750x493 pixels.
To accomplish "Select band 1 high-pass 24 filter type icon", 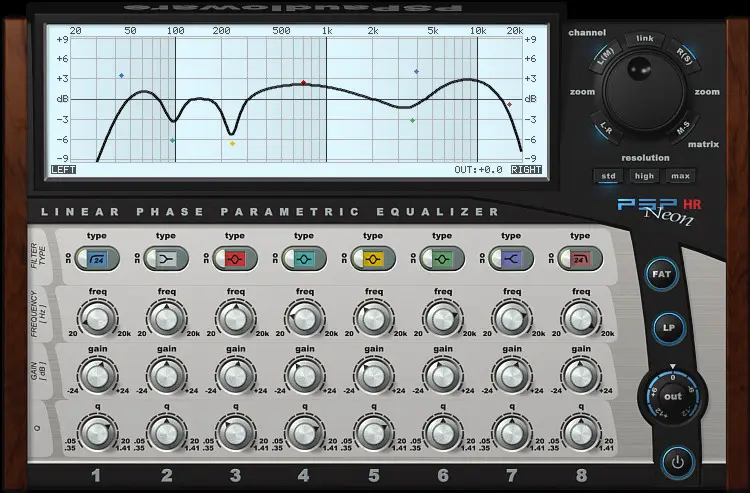I will click(x=99, y=260).
